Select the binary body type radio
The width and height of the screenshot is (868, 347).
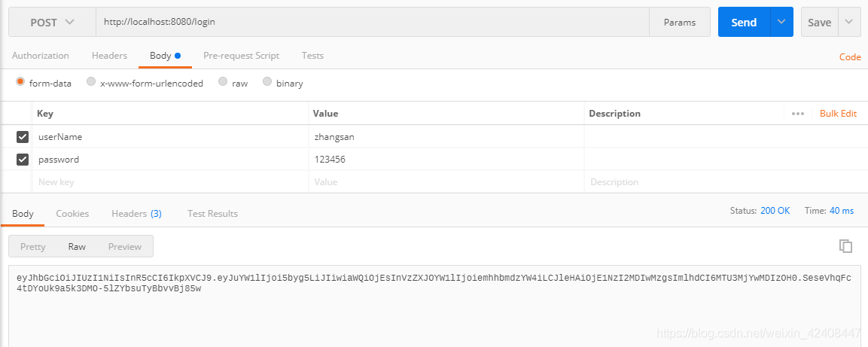pos(267,82)
